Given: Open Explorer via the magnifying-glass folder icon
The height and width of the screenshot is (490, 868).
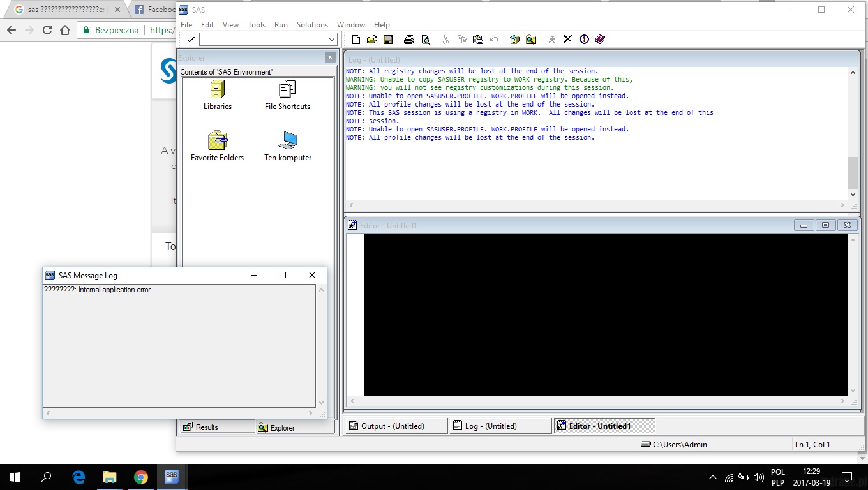Looking at the screenshot, I should click(531, 39).
